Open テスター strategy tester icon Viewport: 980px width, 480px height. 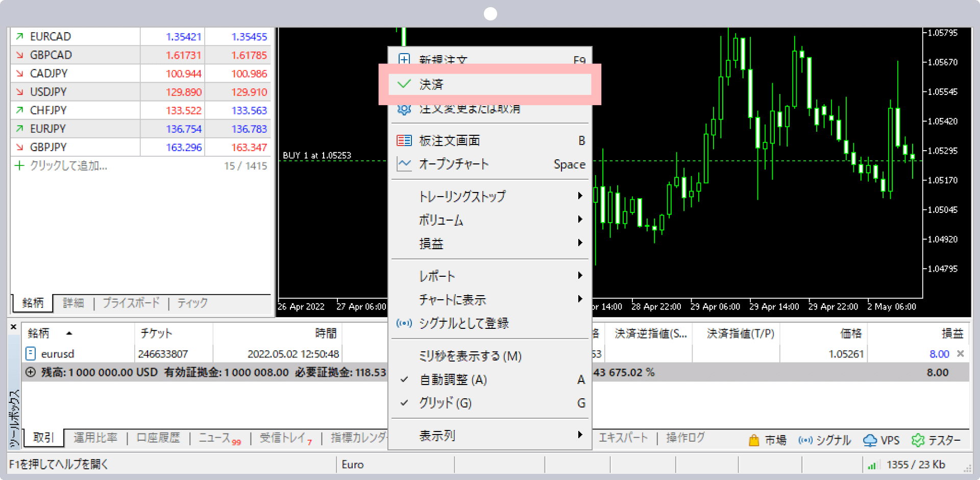click(918, 440)
